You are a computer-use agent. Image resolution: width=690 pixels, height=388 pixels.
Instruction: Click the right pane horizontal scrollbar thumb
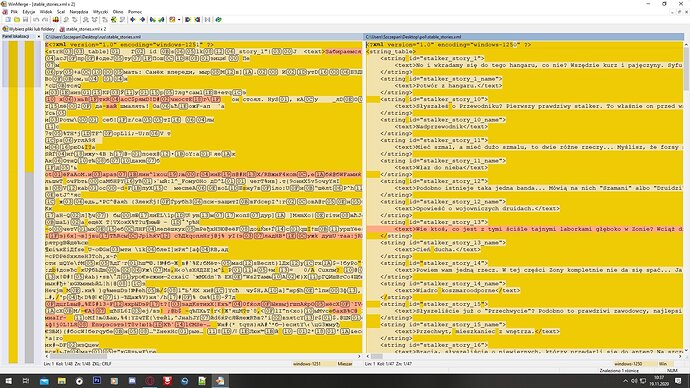pos(377,356)
